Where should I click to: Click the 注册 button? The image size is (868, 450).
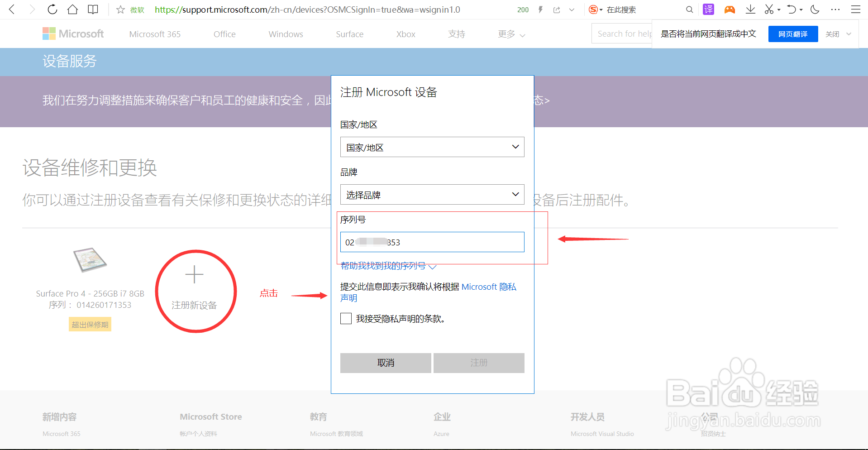(x=479, y=363)
